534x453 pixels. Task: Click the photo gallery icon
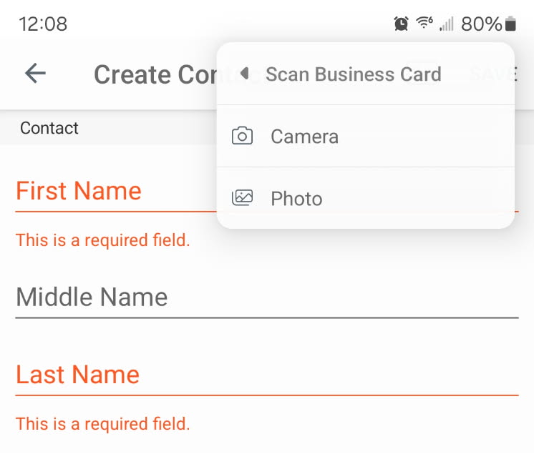pyautogui.click(x=242, y=198)
